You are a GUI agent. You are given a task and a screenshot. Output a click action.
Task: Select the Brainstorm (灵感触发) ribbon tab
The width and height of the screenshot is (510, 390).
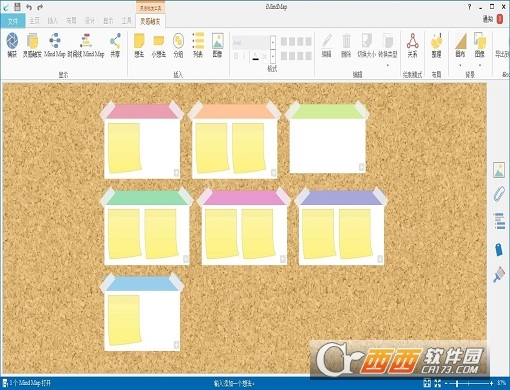point(150,21)
